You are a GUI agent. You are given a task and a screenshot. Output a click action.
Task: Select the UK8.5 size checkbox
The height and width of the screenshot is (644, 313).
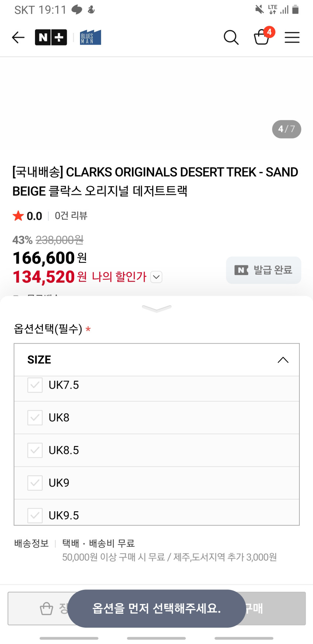(x=35, y=450)
